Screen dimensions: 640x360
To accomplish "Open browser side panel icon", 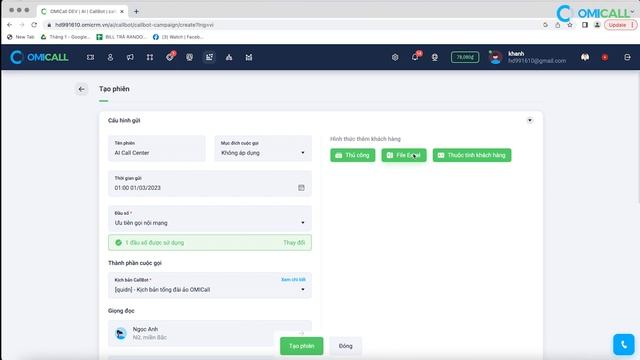I will (x=584, y=25).
